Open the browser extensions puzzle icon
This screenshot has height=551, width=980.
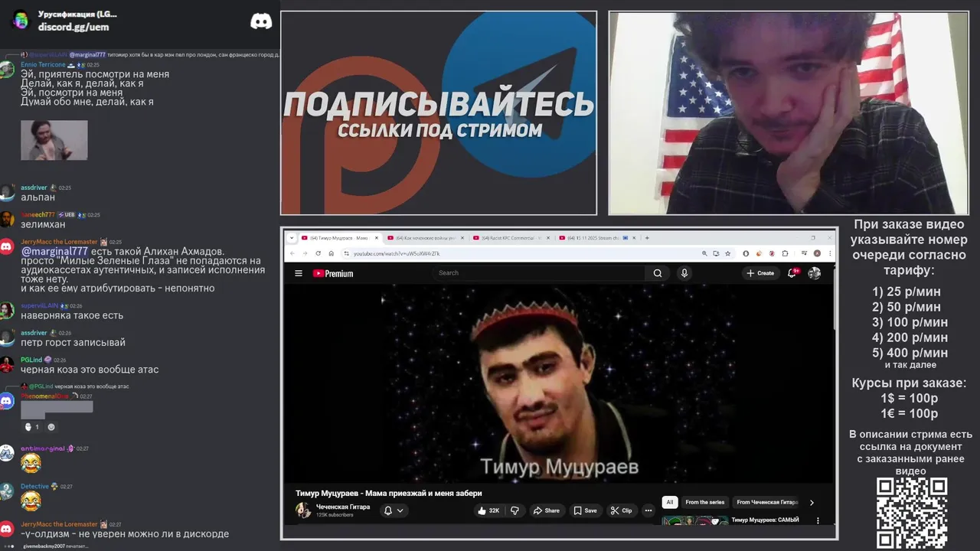[x=785, y=253]
